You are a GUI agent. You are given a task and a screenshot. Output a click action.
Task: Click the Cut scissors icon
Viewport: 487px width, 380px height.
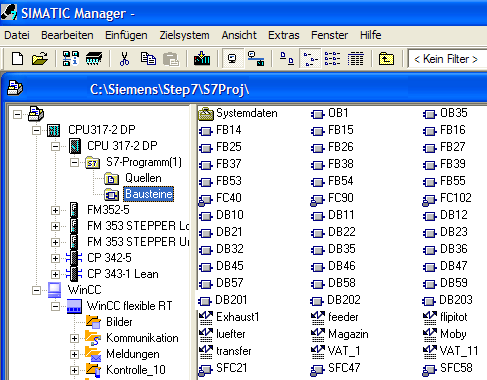(124, 59)
